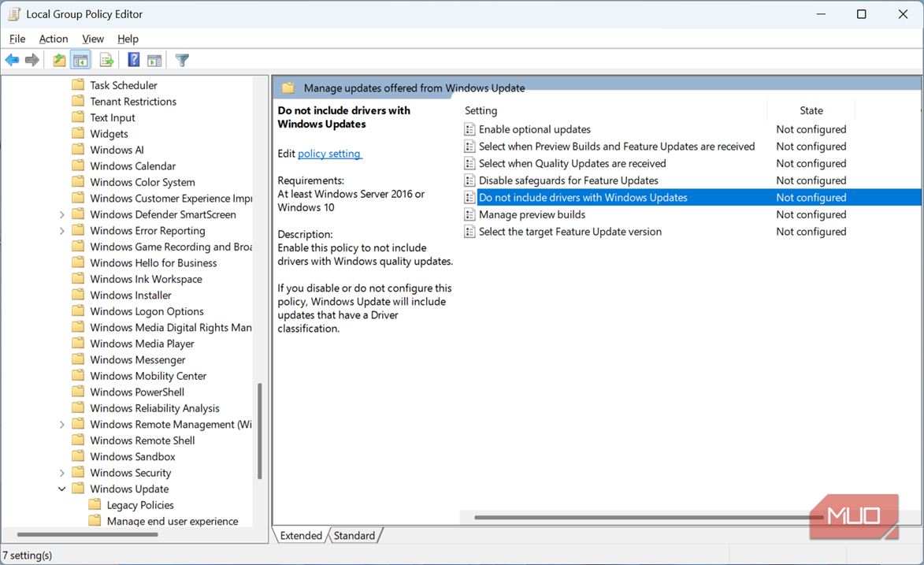Switch to the Standard tab
The width and height of the screenshot is (924, 565).
(x=354, y=536)
